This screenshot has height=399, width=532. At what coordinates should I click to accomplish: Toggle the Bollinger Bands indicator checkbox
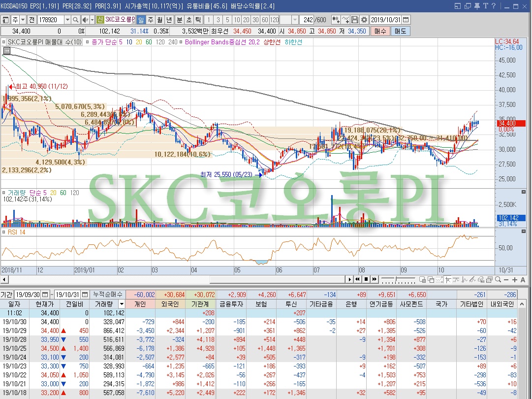pyautogui.click(x=181, y=42)
